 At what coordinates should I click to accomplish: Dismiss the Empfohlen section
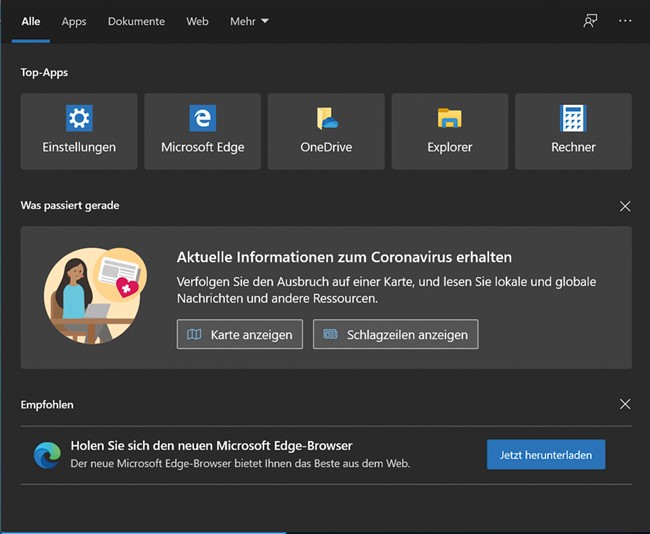tap(625, 404)
